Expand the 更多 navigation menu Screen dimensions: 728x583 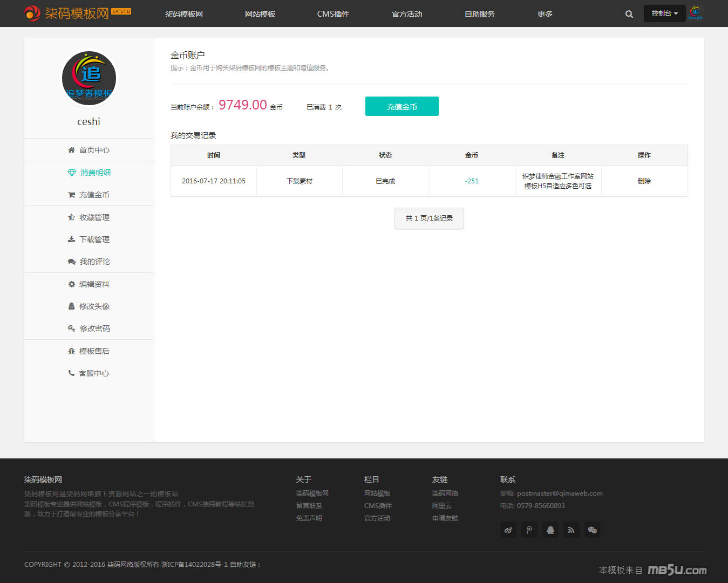coord(545,14)
